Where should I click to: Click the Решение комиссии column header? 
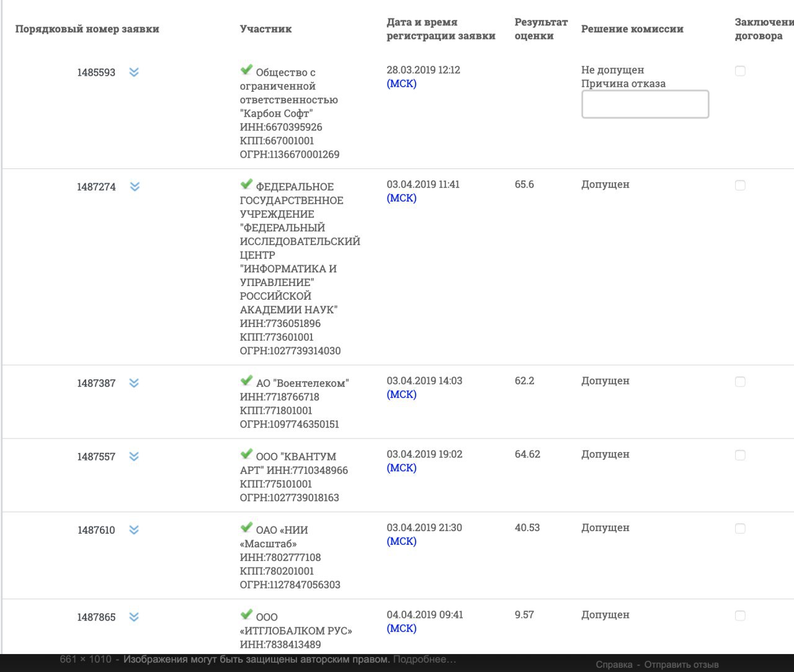pos(632,29)
